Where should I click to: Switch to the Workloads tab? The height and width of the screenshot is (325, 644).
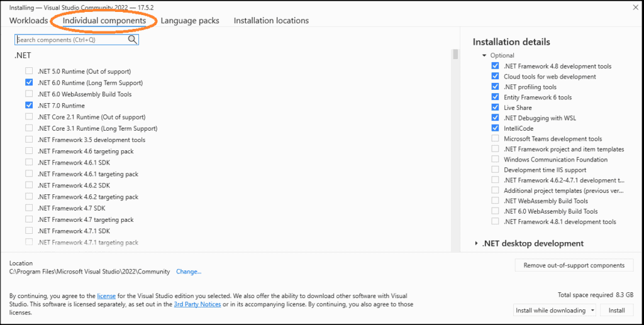29,21
